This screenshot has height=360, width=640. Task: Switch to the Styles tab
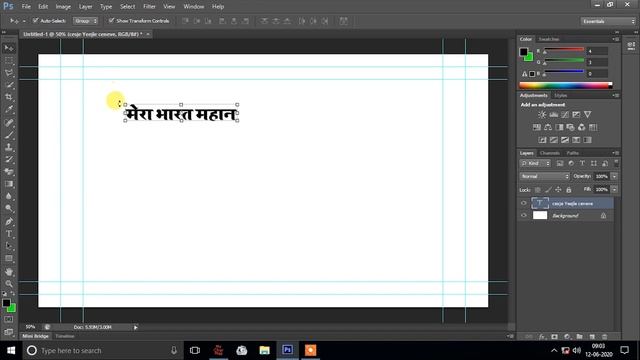click(x=560, y=96)
